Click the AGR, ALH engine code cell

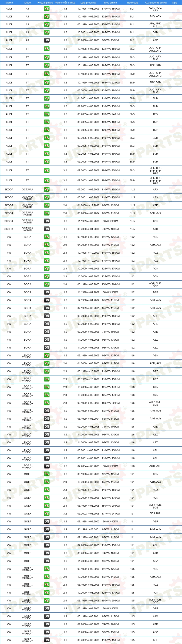click(x=155, y=466)
